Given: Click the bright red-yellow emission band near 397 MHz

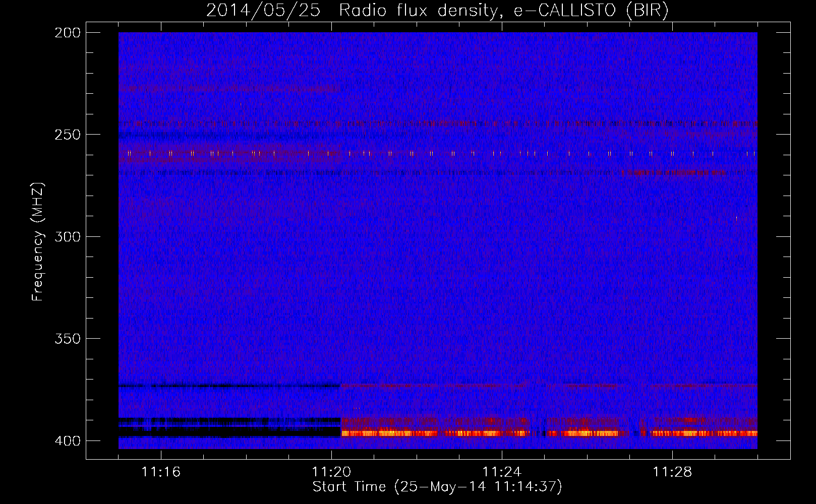Looking at the screenshot, I should click(549, 433).
